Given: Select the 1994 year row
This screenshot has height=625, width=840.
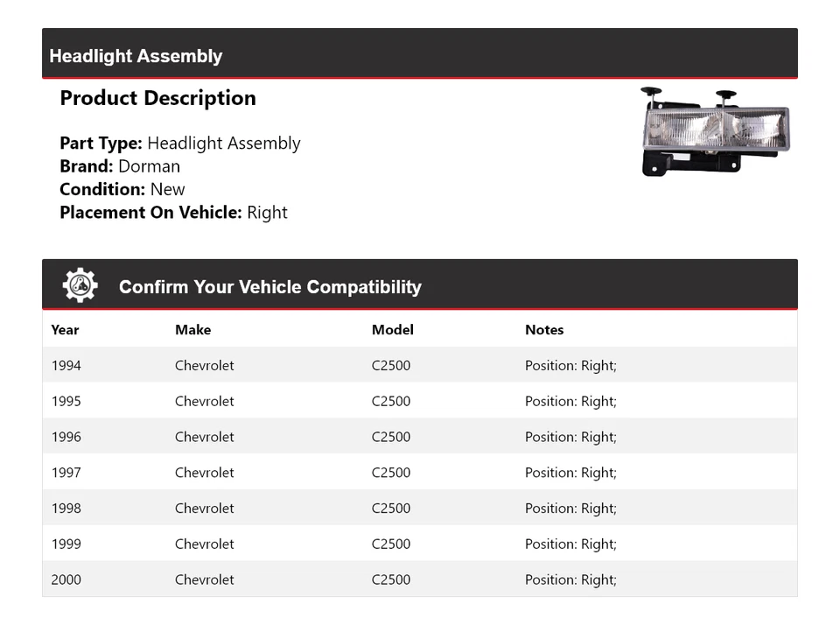Looking at the screenshot, I should 66,366.
